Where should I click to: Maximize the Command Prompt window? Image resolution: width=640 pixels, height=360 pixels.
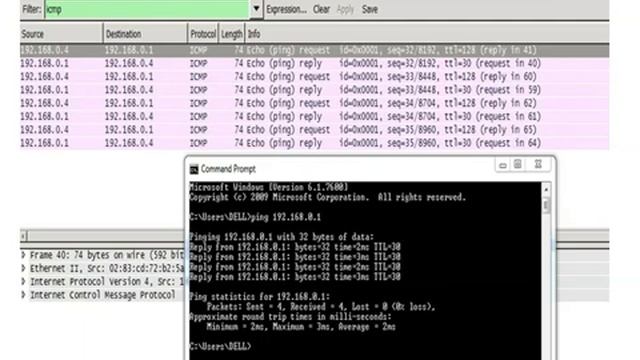coord(518,164)
